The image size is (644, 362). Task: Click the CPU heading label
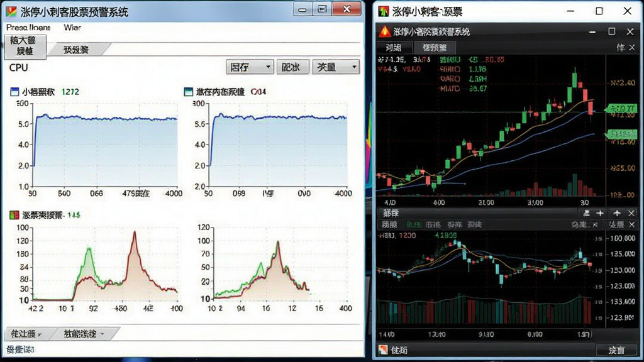coord(18,68)
